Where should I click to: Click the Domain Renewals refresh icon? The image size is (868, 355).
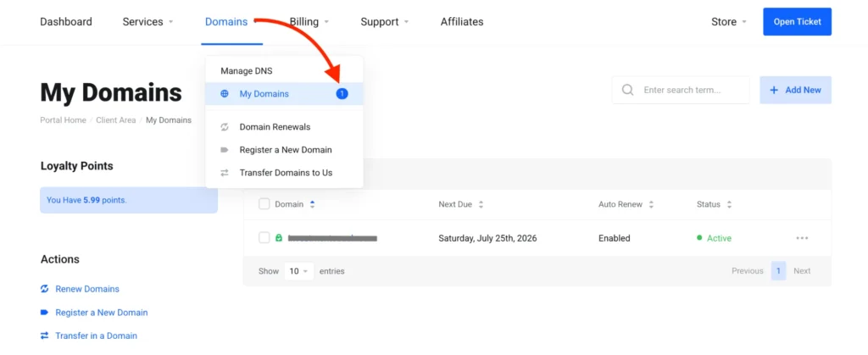tap(224, 127)
